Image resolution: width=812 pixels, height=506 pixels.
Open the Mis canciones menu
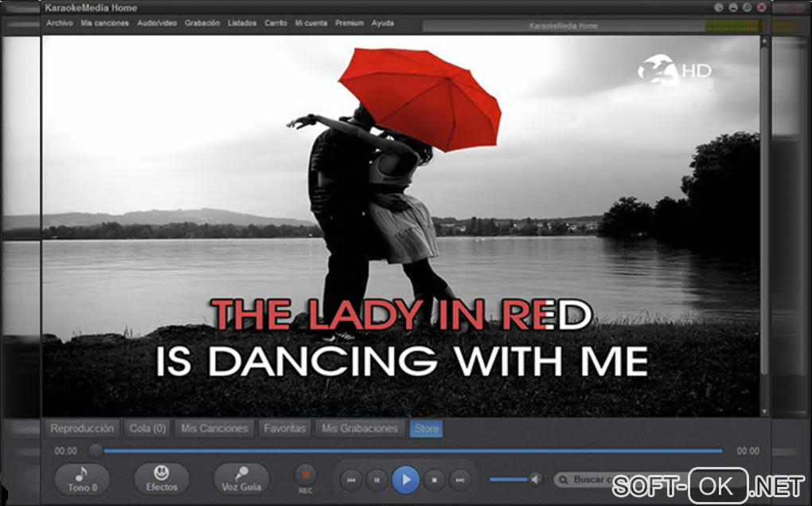tap(104, 23)
